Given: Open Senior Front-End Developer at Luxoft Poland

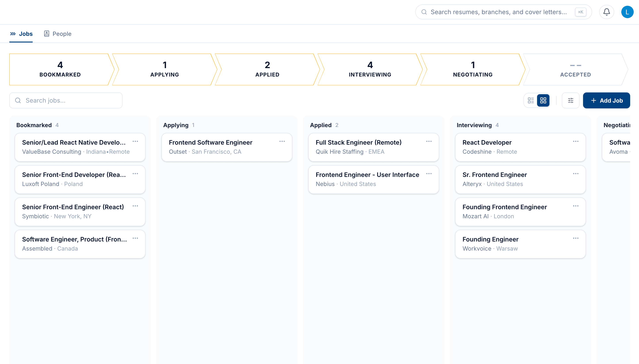Looking at the screenshot, I should pos(80,180).
